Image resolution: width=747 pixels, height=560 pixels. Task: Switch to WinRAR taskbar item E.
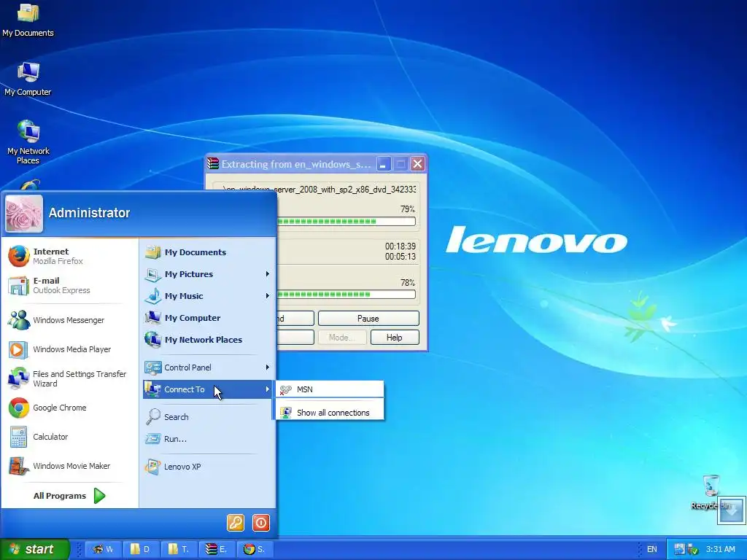tap(217, 549)
